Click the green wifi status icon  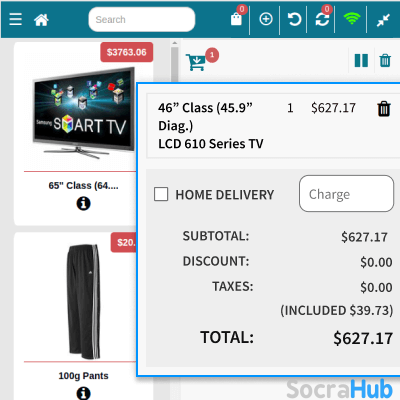(x=352, y=19)
